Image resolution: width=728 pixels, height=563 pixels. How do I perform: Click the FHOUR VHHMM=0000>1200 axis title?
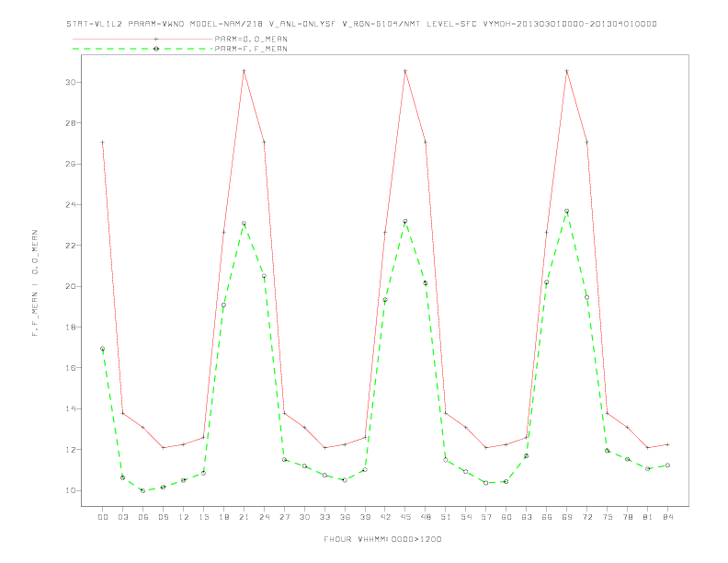[382, 539]
